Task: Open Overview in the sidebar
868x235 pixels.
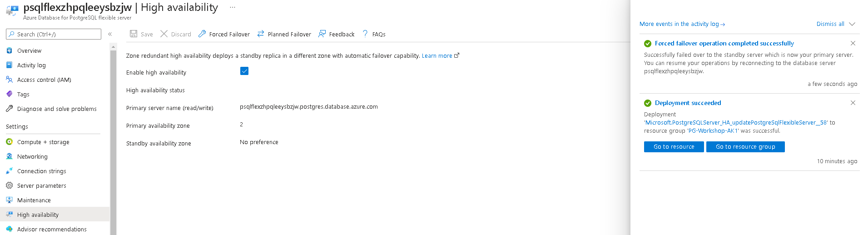Action: [29, 50]
